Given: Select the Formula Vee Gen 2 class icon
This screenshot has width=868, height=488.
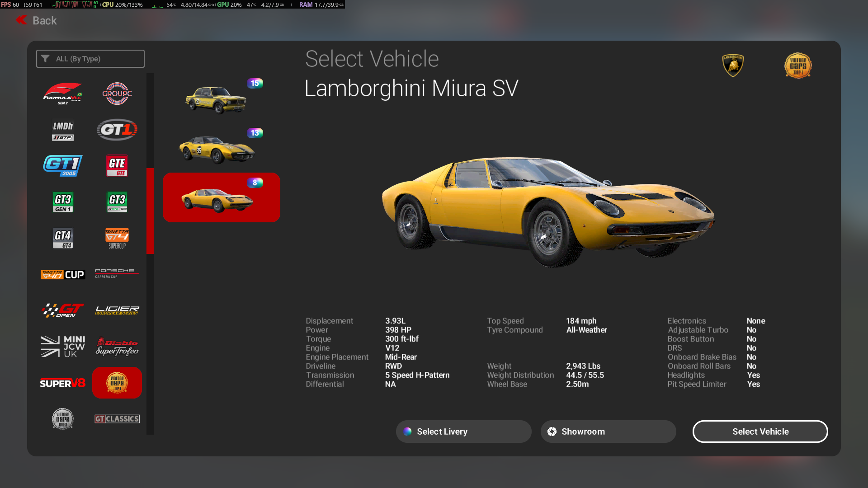Looking at the screenshot, I should [63, 94].
